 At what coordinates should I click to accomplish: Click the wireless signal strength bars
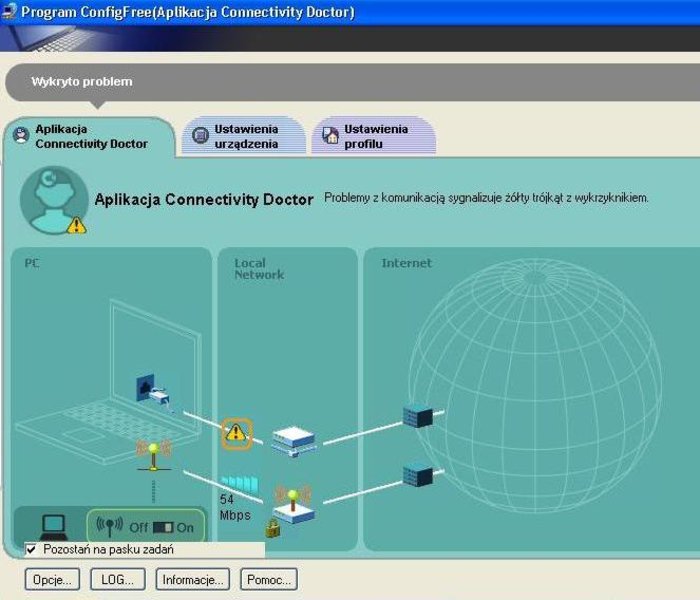click(x=240, y=483)
